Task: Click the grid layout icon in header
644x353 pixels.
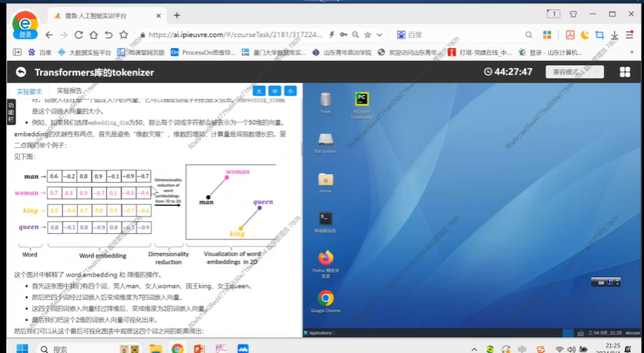Action: (x=624, y=72)
